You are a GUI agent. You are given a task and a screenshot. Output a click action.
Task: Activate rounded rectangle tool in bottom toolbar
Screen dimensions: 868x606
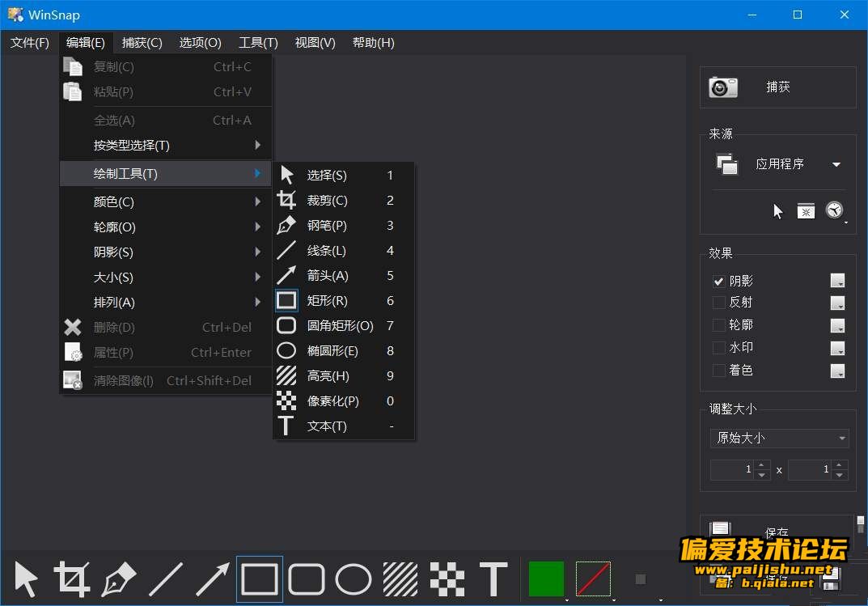pos(307,578)
